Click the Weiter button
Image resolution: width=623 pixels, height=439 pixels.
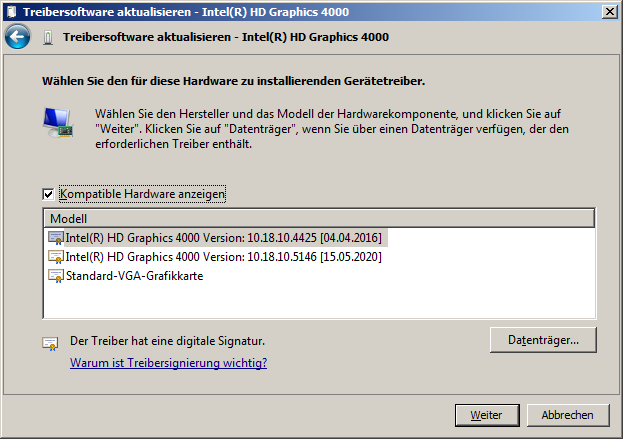tap(487, 415)
